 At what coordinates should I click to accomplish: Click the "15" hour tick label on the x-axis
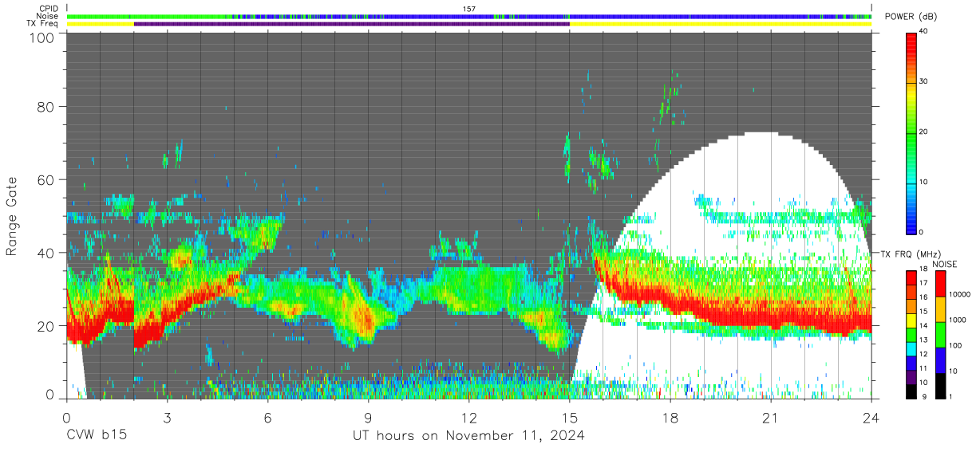coord(569,418)
